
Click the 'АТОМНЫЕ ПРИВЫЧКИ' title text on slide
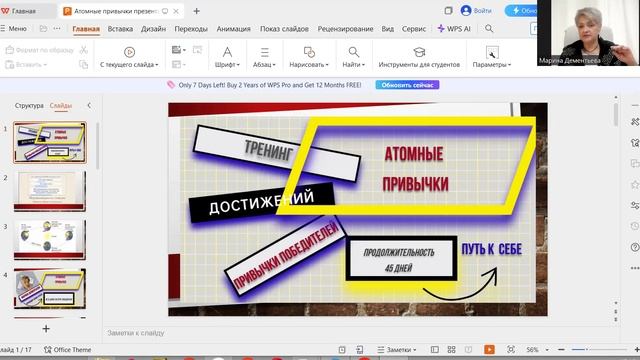click(x=415, y=169)
